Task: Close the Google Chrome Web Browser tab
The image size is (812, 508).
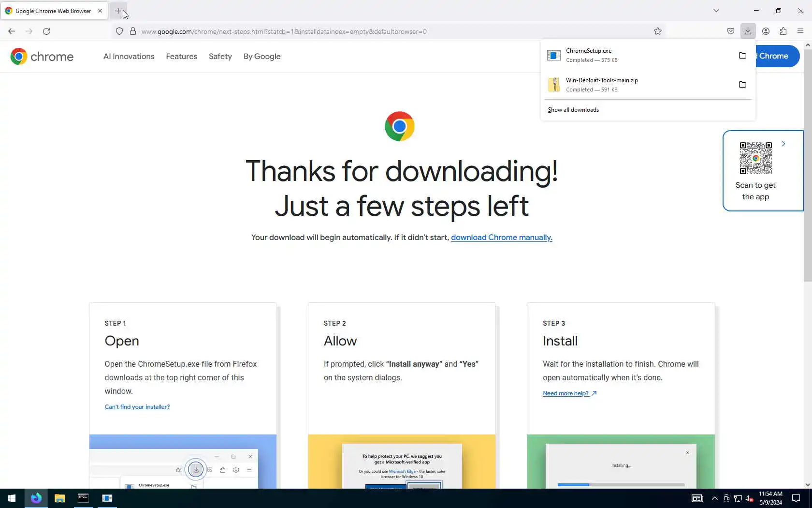Action: 100,11
